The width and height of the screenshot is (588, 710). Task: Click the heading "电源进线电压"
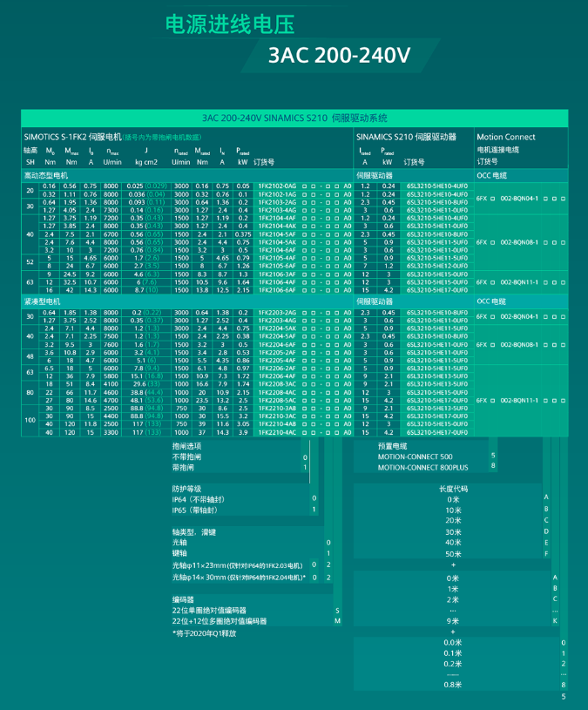[229, 24]
